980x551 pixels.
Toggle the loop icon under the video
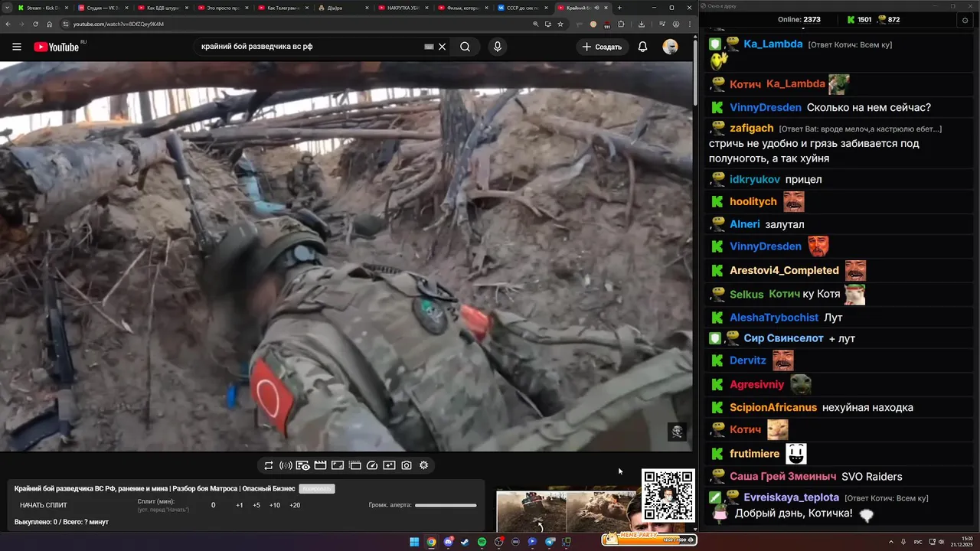click(269, 465)
